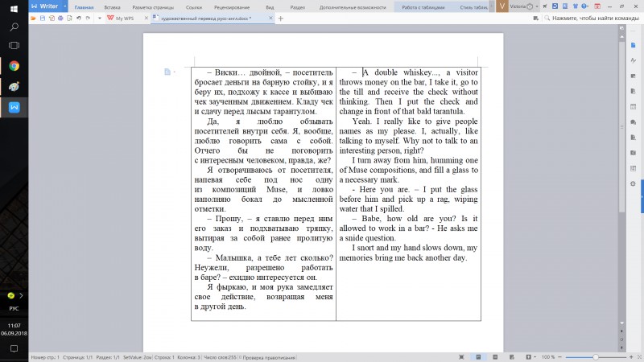Click the zoom out minus button
This screenshot has width=644, height=362.
click(559, 357)
